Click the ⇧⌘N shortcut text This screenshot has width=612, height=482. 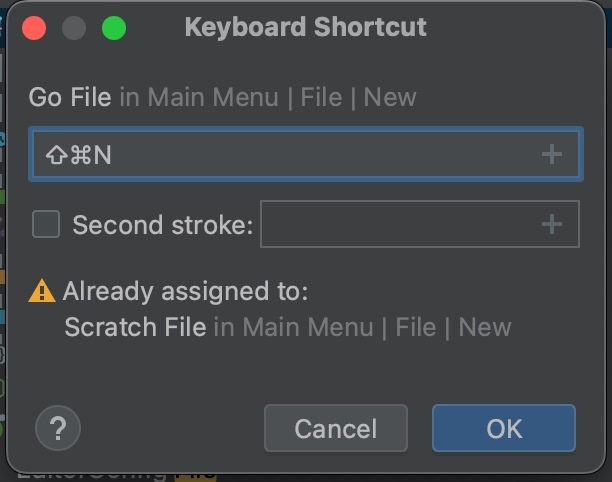pyautogui.click(x=79, y=155)
